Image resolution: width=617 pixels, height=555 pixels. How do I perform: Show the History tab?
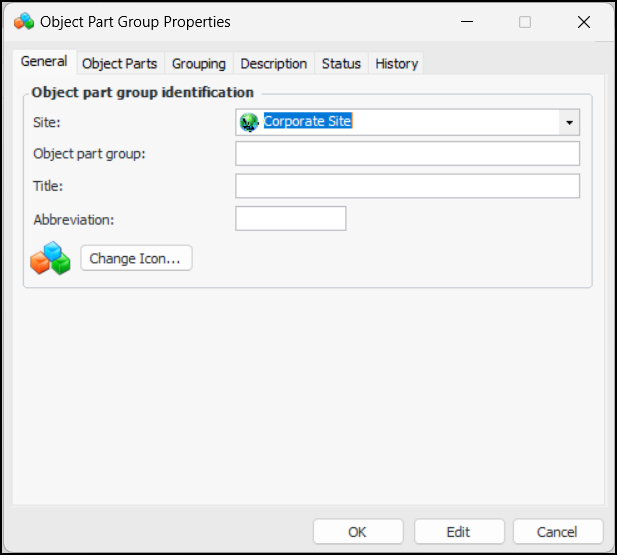[396, 63]
